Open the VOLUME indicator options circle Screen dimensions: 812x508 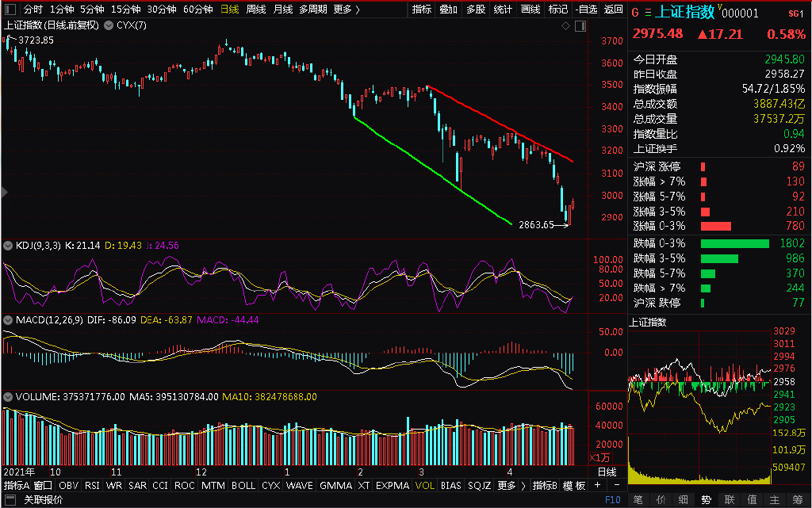click(x=8, y=397)
